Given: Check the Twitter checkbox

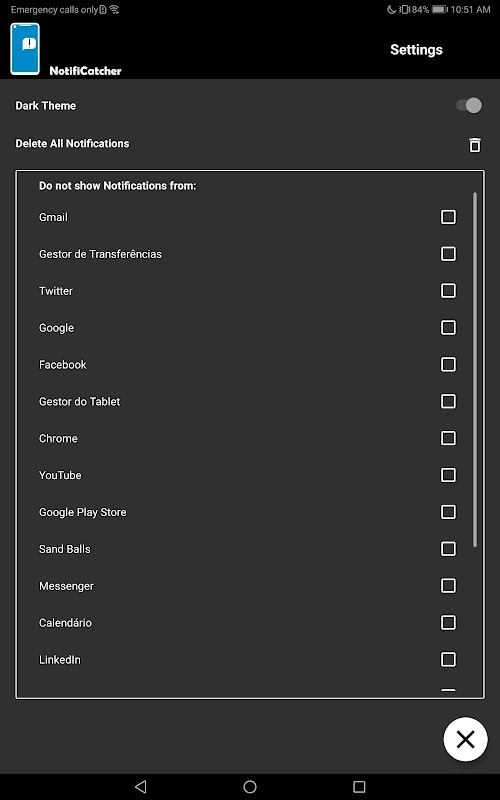Looking at the screenshot, I should 448,291.
